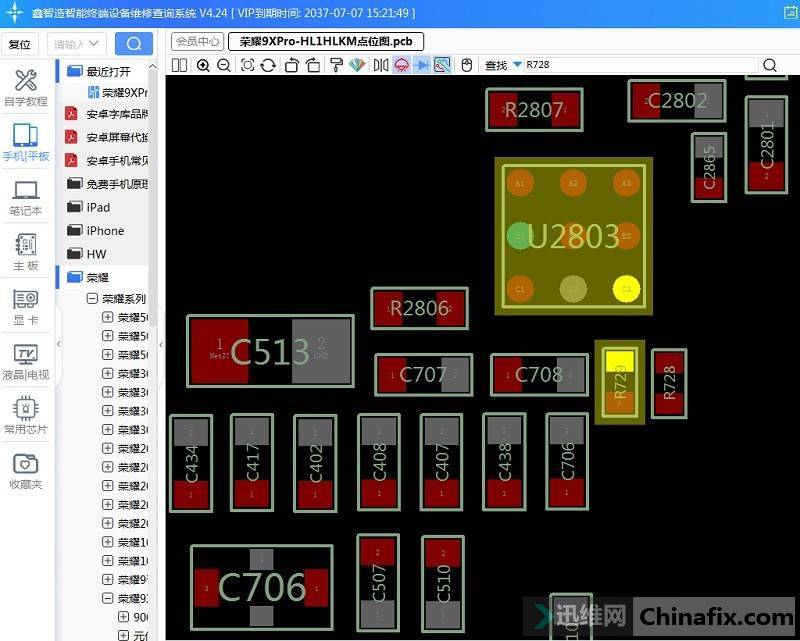This screenshot has height=641, width=800.
Task: Toggle the mouse mode toolbar icon
Action: pyautogui.click(x=466, y=65)
